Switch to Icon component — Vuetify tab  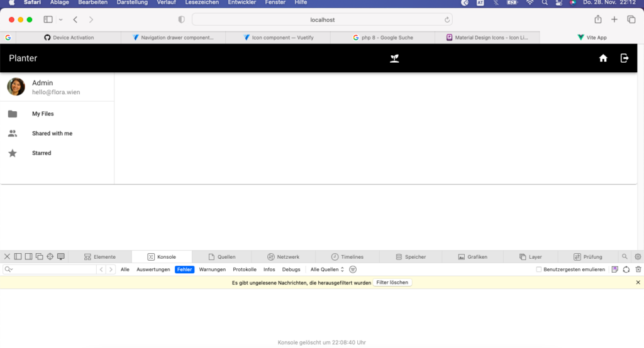[278, 37]
